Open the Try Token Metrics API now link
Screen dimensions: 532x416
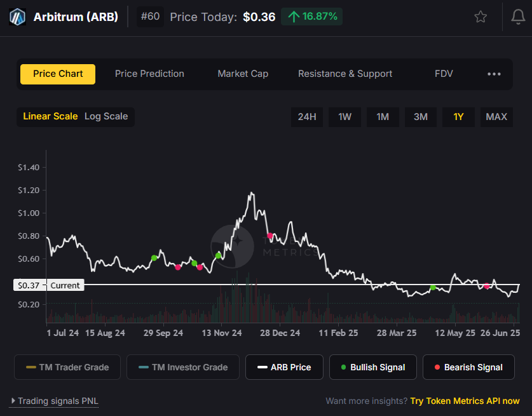(x=465, y=401)
